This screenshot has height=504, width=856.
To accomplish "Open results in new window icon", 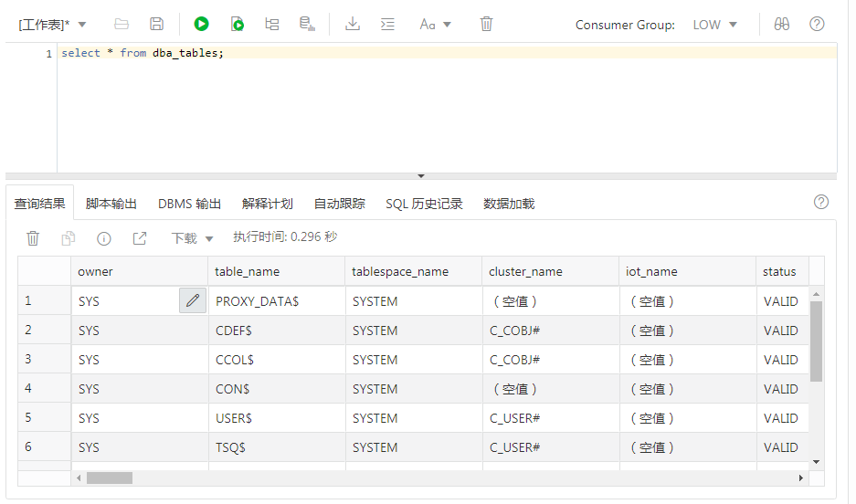I will click(x=140, y=238).
